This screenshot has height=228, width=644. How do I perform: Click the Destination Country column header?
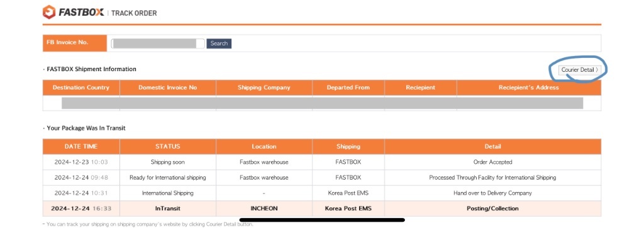pos(81,88)
